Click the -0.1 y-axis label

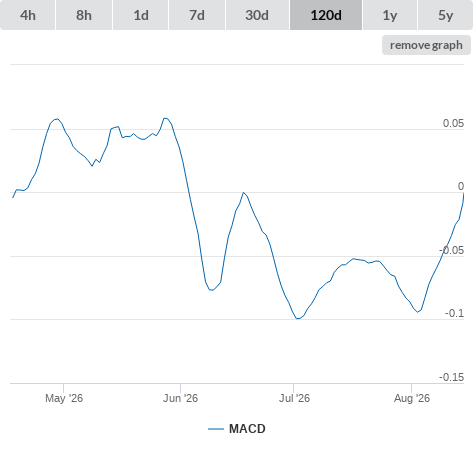pyautogui.click(x=454, y=313)
